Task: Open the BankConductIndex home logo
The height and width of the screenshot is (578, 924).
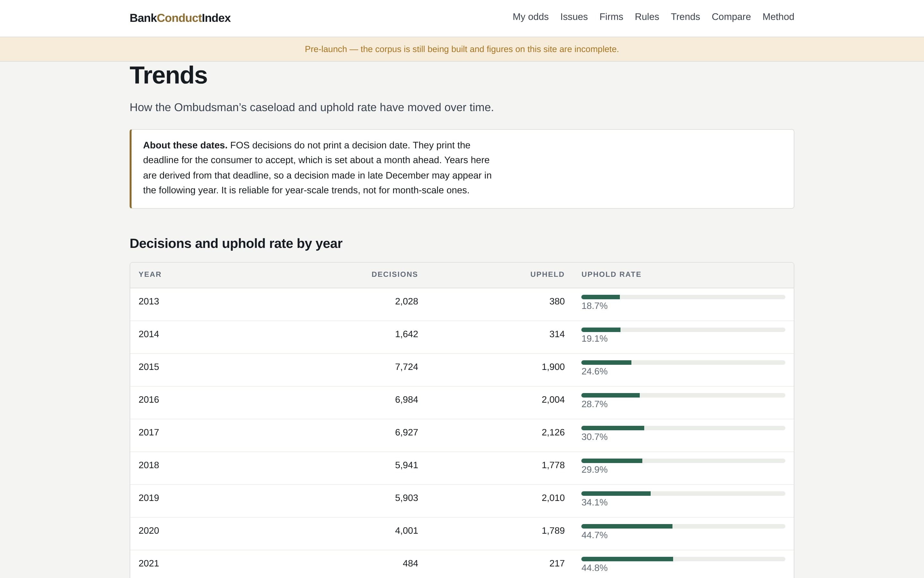Action: point(180,18)
